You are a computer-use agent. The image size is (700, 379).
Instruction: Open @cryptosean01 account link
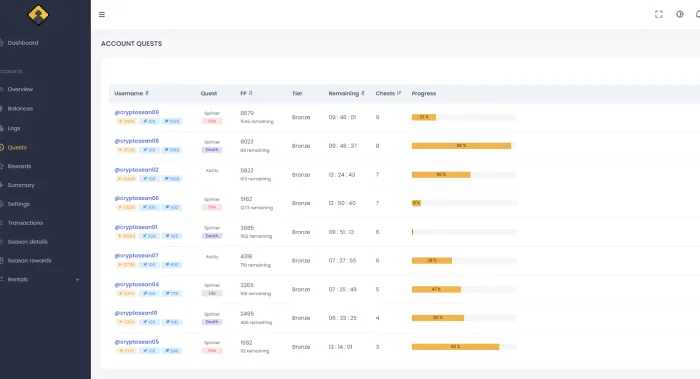[x=136, y=227]
